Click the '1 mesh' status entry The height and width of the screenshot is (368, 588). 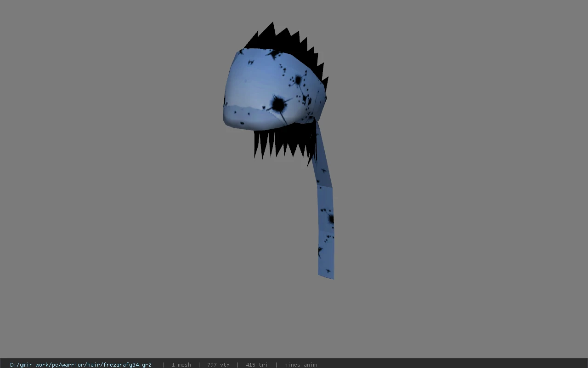coord(181,365)
